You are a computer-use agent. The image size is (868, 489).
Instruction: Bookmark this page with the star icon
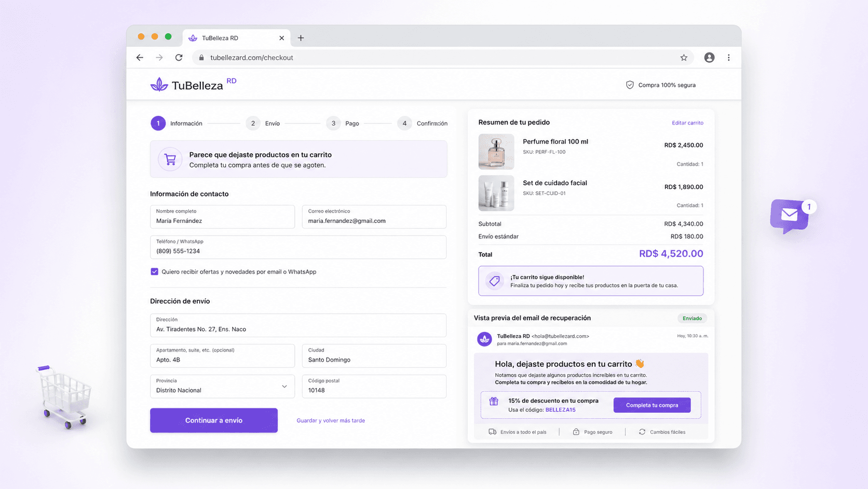pyautogui.click(x=684, y=58)
